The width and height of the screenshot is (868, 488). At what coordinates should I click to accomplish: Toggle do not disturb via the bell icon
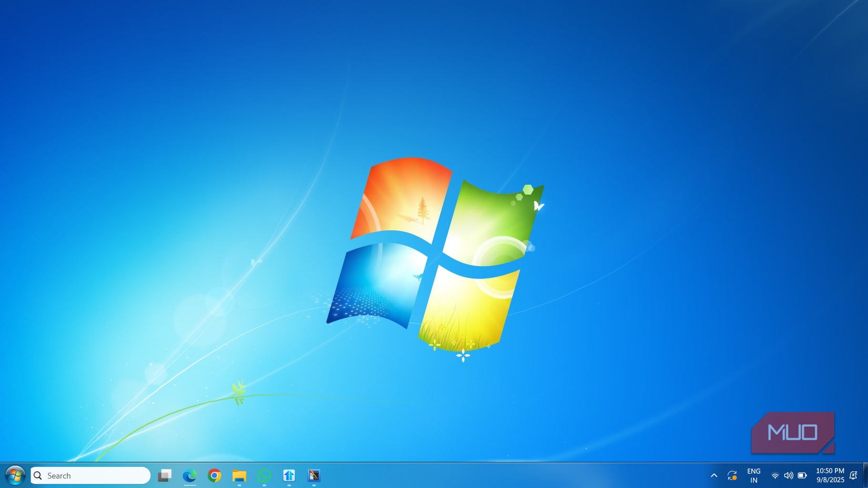tap(853, 475)
